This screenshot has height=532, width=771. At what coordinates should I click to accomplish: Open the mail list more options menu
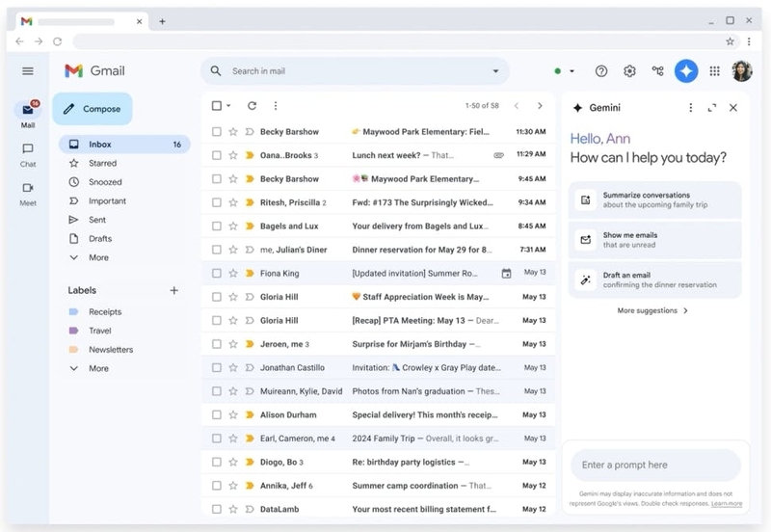pyautogui.click(x=276, y=106)
